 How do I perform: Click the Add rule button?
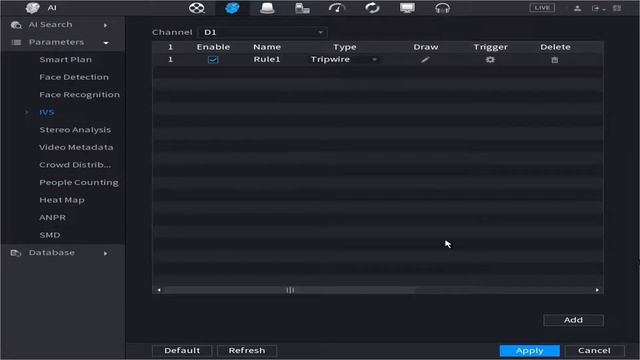573,320
